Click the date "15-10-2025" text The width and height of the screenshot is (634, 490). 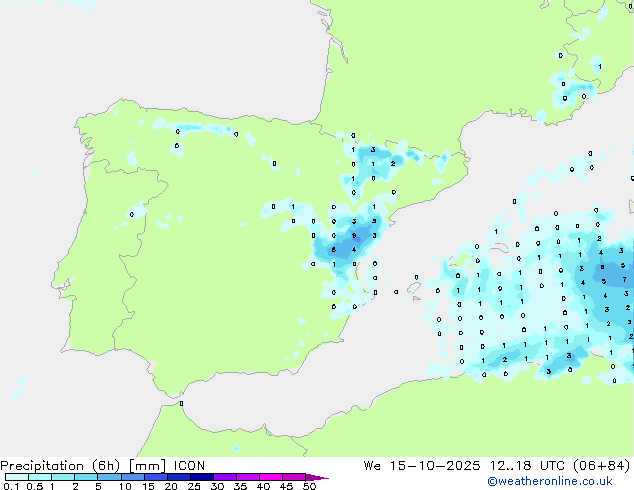click(x=435, y=466)
